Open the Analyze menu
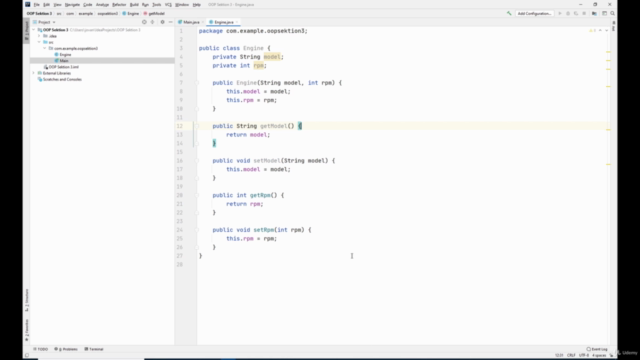This screenshot has width=640, height=360. point(102,4)
